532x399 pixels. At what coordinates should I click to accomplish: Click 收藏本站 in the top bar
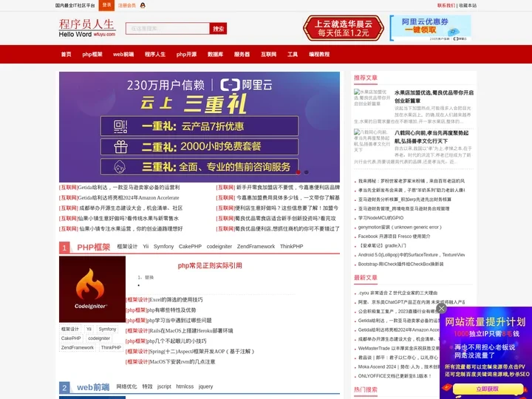(x=468, y=5)
